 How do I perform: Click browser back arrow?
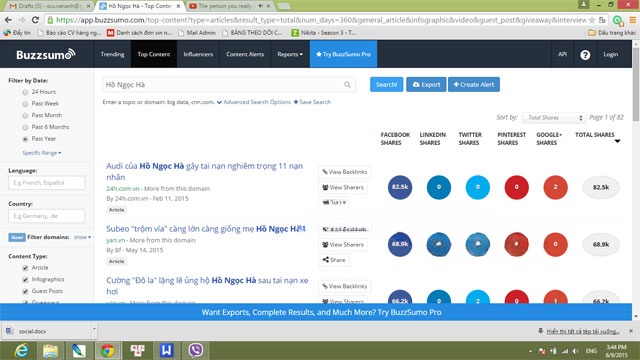tap(8, 20)
